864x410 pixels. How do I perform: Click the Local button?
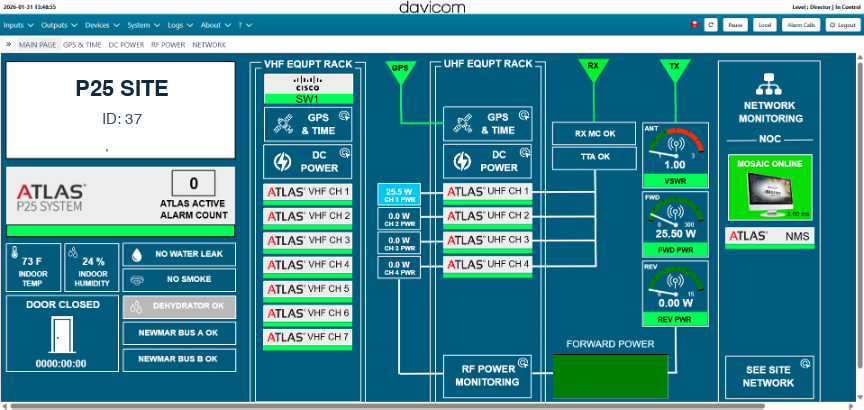click(x=765, y=25)
